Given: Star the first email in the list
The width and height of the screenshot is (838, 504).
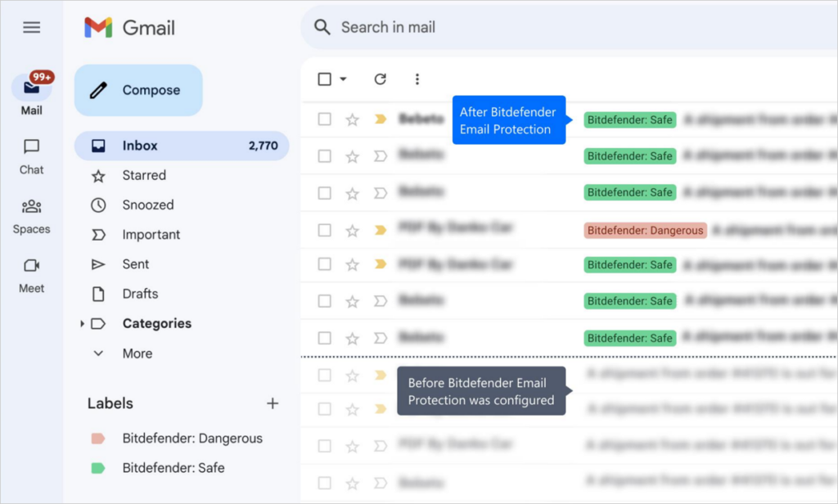Looking at the screenshot, I should tap(352, 119).
